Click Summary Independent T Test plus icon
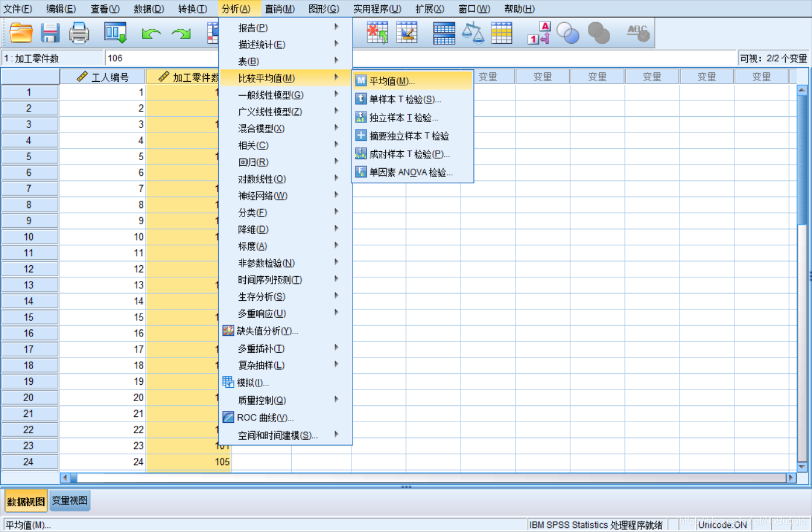 pos(361,135)
